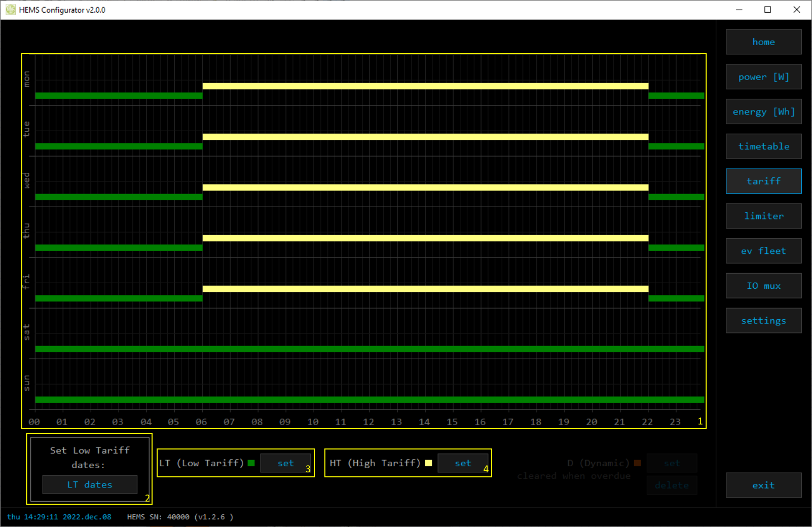Click Friday's early-morning green low tariff bar
The height and width of the screenshot is (527, 812).
pos(119,298)
